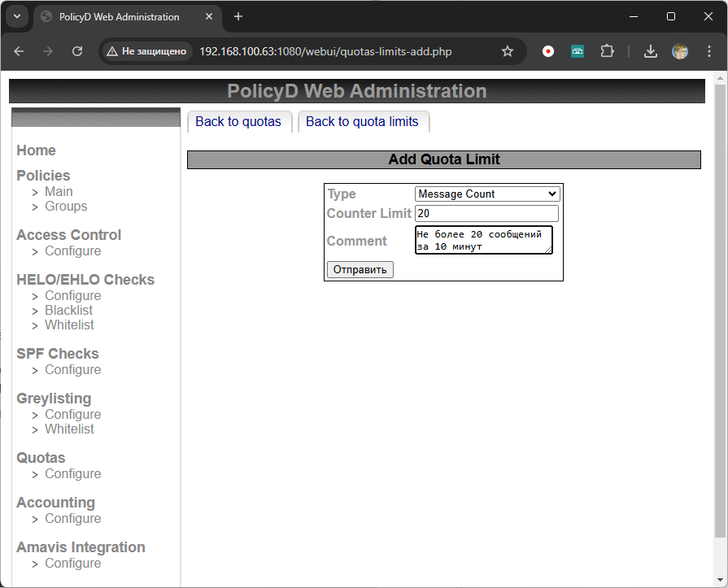The image size is (728, 588).
Task: Open the user profile avatar
Action: tap(680, 51)
